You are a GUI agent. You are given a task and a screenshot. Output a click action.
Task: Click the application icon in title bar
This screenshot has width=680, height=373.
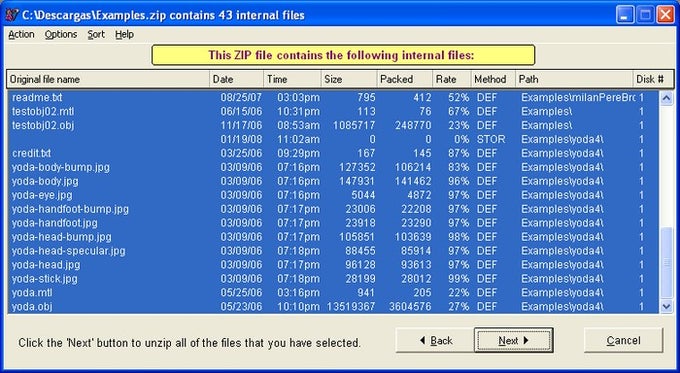(x=11, y=15)
